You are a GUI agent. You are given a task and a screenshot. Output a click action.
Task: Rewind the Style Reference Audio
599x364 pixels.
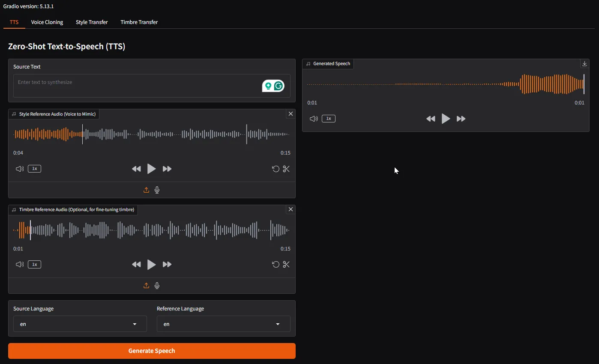tap(136, 169)
